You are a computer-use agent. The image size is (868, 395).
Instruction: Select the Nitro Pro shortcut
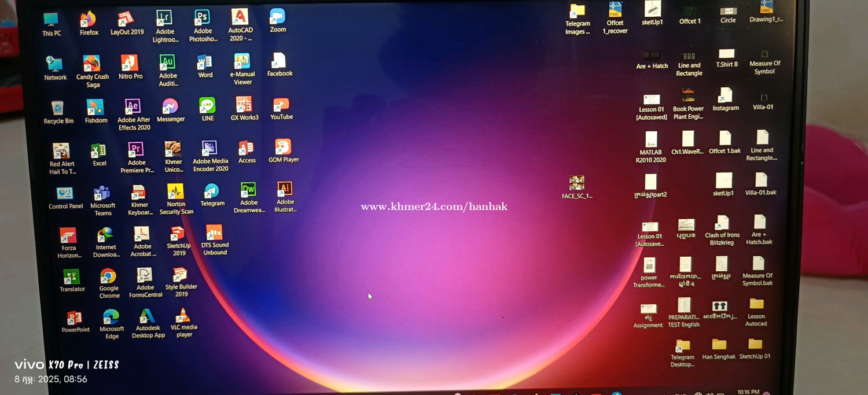pos(130,67)
